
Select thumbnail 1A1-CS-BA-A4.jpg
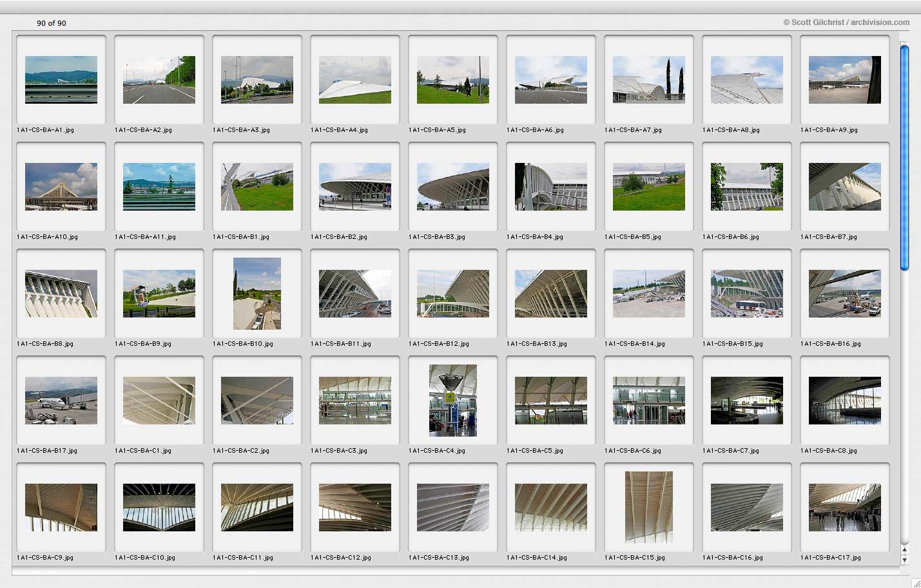point(355,80)
